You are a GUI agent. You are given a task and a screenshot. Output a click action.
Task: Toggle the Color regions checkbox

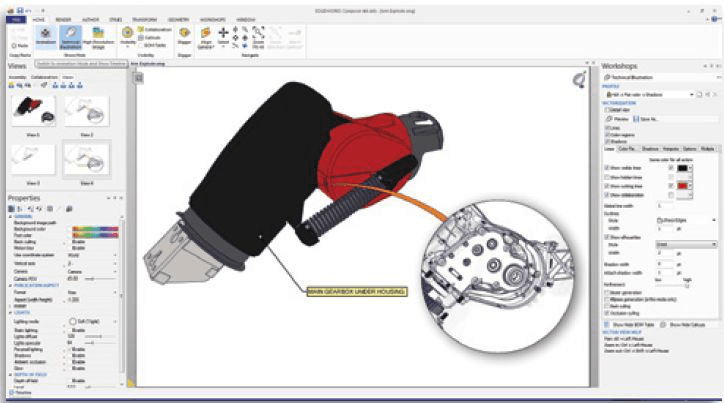tap(607, 135)
